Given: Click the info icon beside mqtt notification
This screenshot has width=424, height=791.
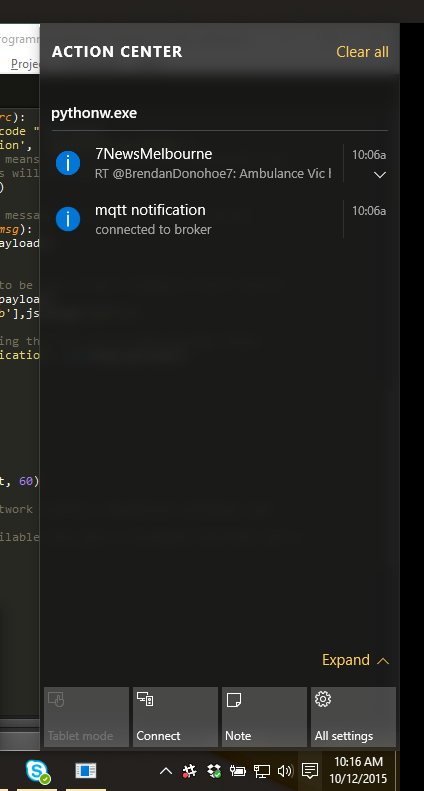Looking at the screenshot, I should pyautogui.click(x=68, y=219).
